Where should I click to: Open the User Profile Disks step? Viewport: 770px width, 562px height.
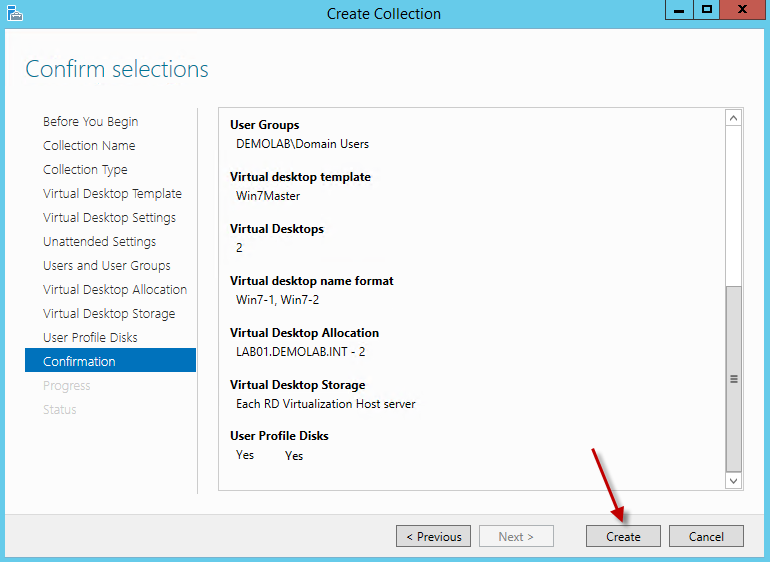point(90,338)
